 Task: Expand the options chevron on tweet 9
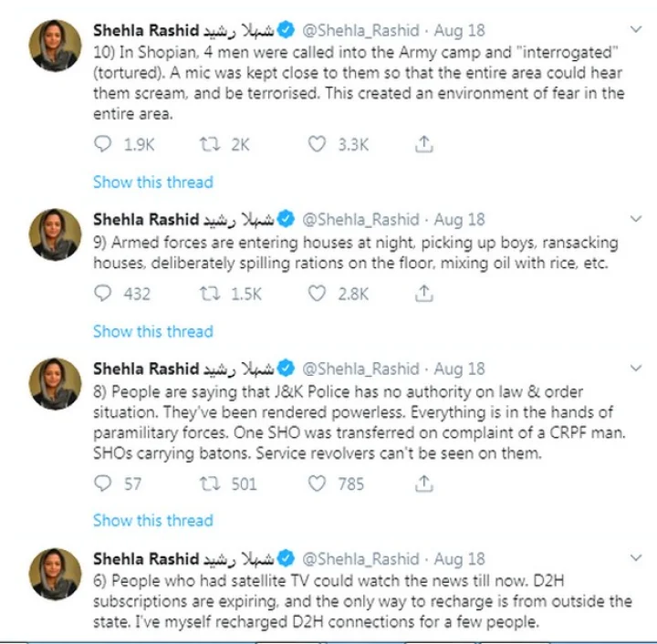pyautogui.click(x=636, y=219)
